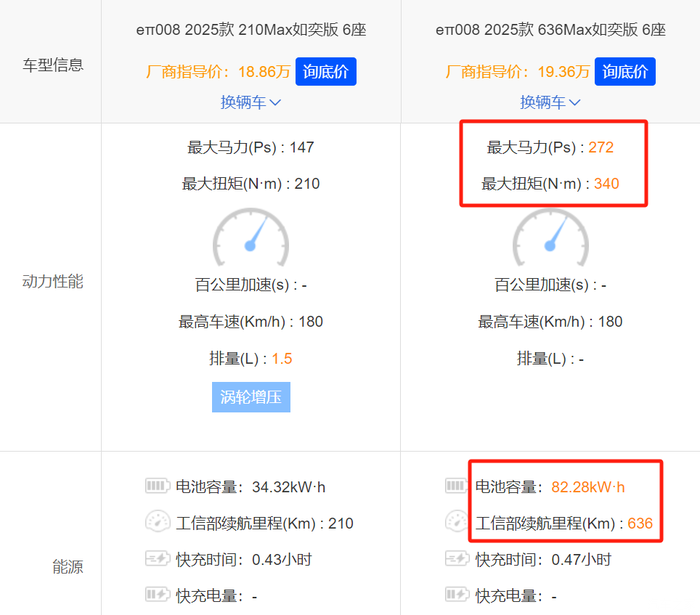
Task: Open eπ008 2025款 636Max如奕版 title
Action: click(x=550, y=30)
